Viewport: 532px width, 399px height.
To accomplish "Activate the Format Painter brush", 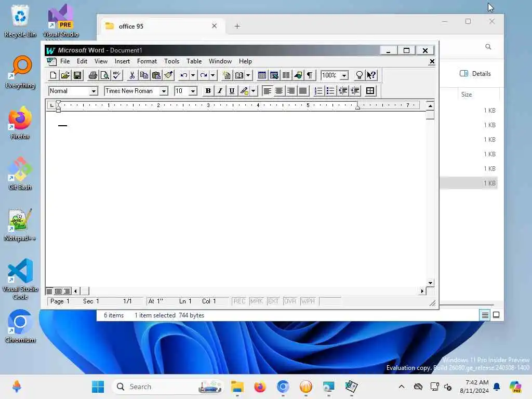I will click(x=168, y=75).
